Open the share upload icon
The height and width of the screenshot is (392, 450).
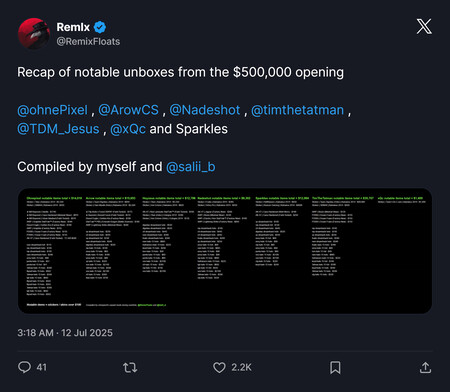click(x=425, y=367)
